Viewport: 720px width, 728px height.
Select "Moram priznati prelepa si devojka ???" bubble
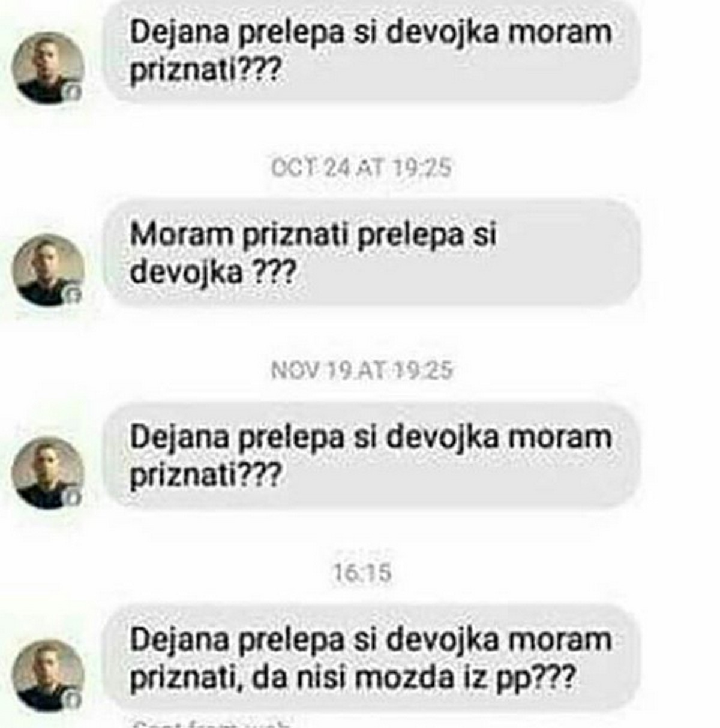(371, 253)
